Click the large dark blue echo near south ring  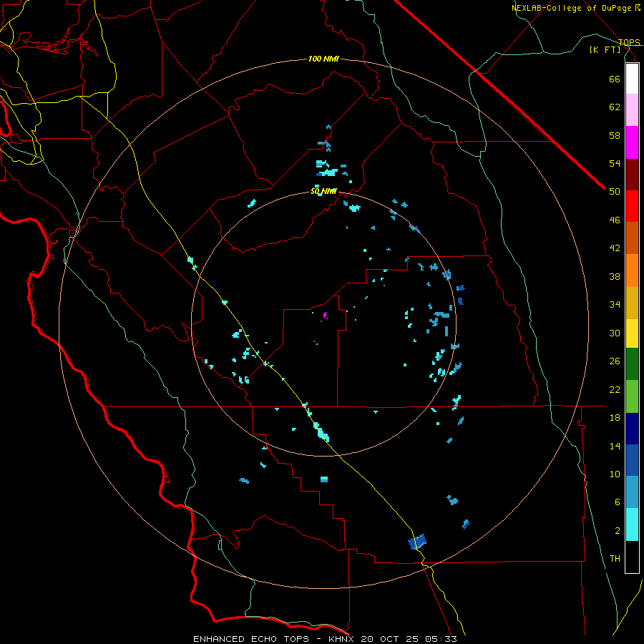417,542
